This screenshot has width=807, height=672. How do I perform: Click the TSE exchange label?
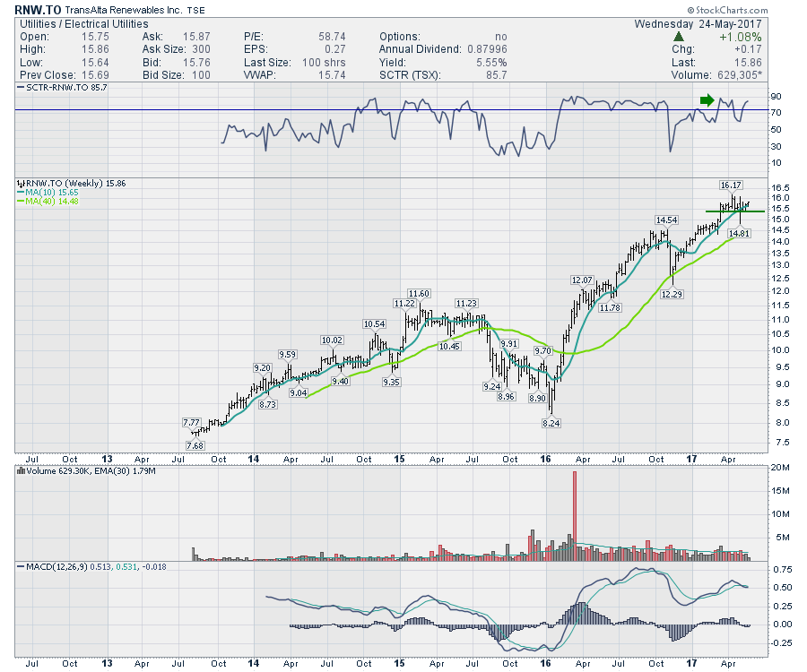pos(195,10)
